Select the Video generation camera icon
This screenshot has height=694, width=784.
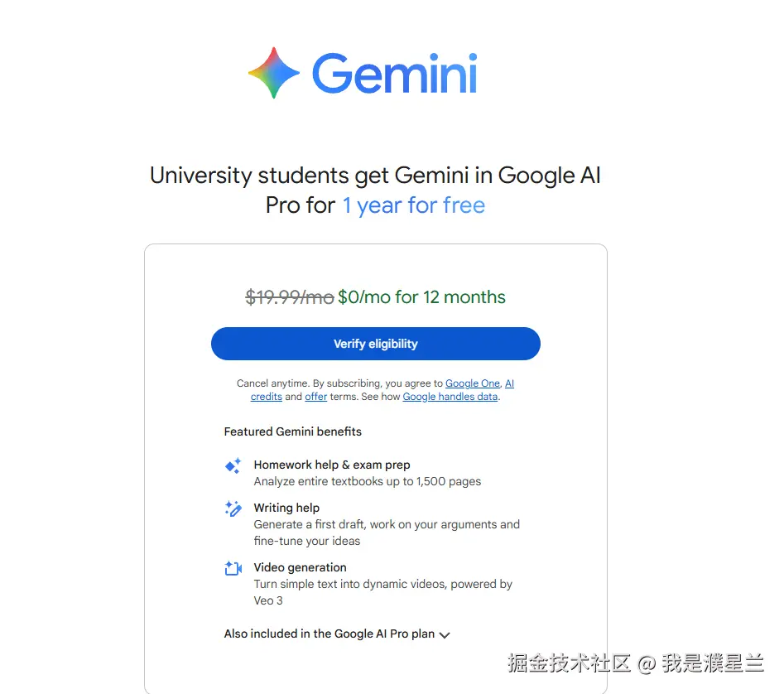point(233,567)
